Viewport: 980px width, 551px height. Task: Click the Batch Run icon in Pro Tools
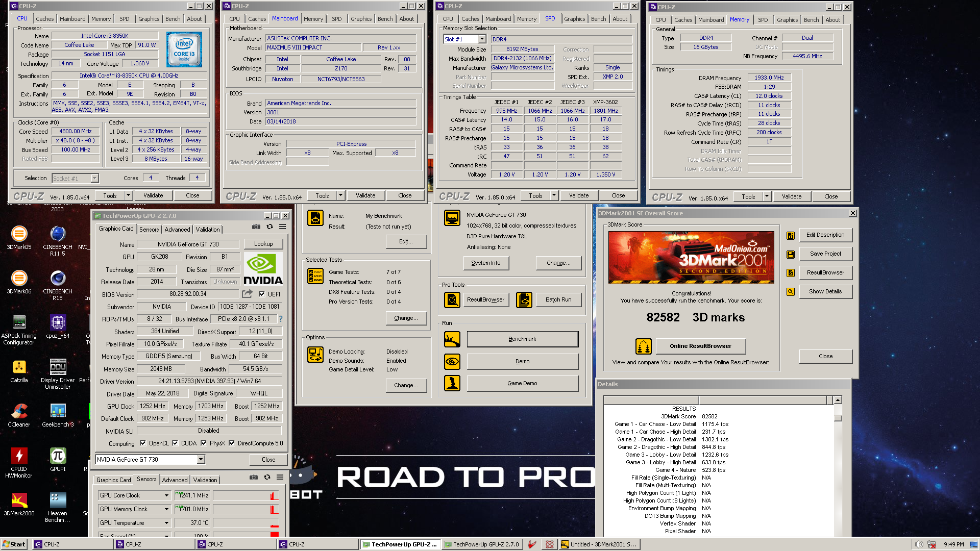[524, 300]
